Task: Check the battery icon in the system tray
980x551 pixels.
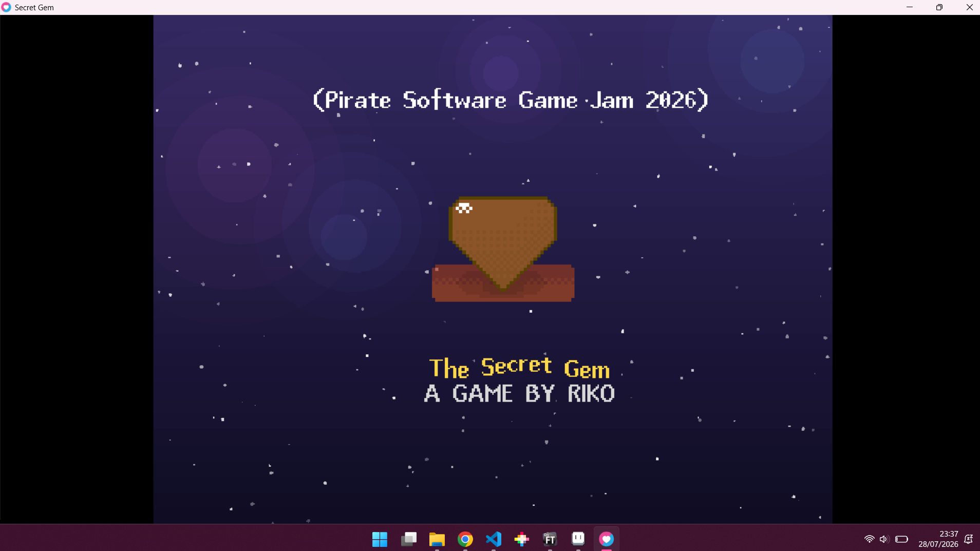Action: (x=901, y=539)
